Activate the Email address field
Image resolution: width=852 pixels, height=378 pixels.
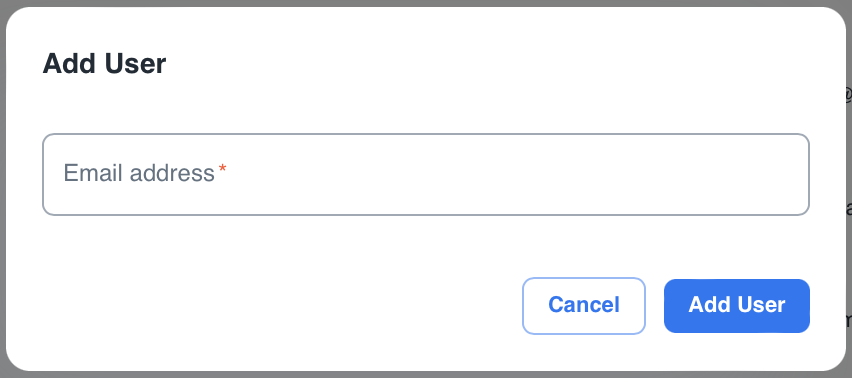pyautogui.click(x=426, y=174)
